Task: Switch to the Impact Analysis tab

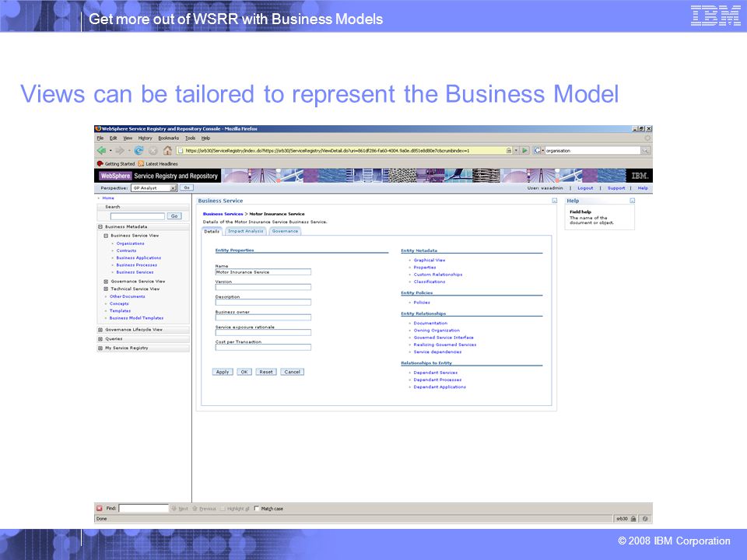Action: (x=246, y=231)
